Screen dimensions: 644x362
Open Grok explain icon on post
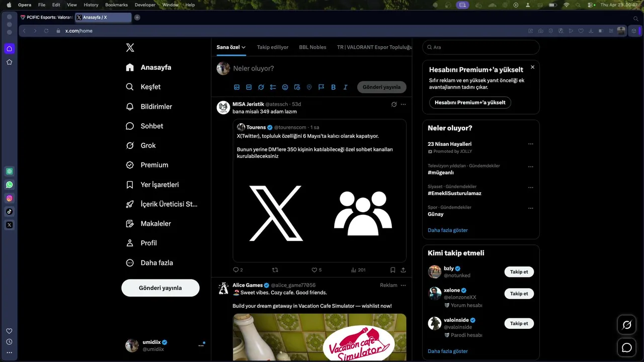394,105
